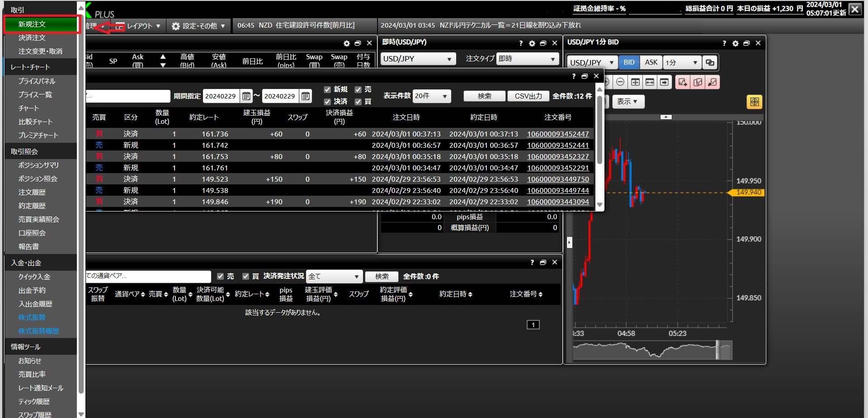Expand the chart timeframe 1分 dropdown

tap(682, 62)
